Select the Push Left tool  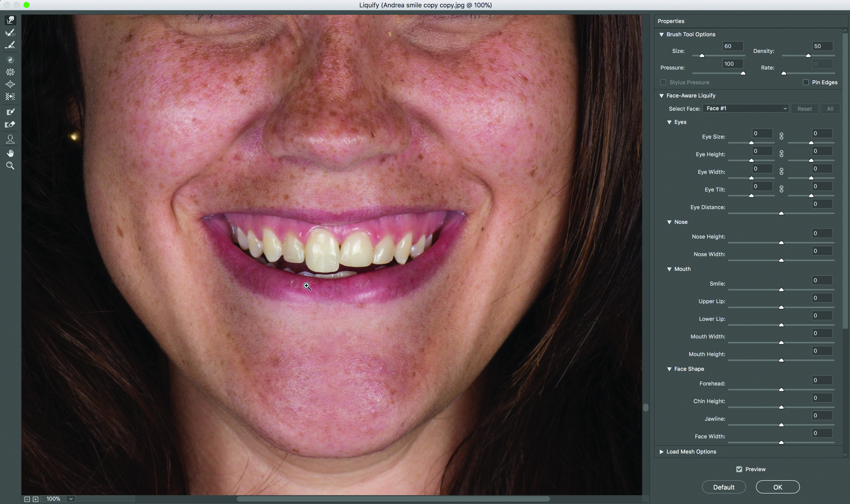pyautogui.click(x=10, y=97)
